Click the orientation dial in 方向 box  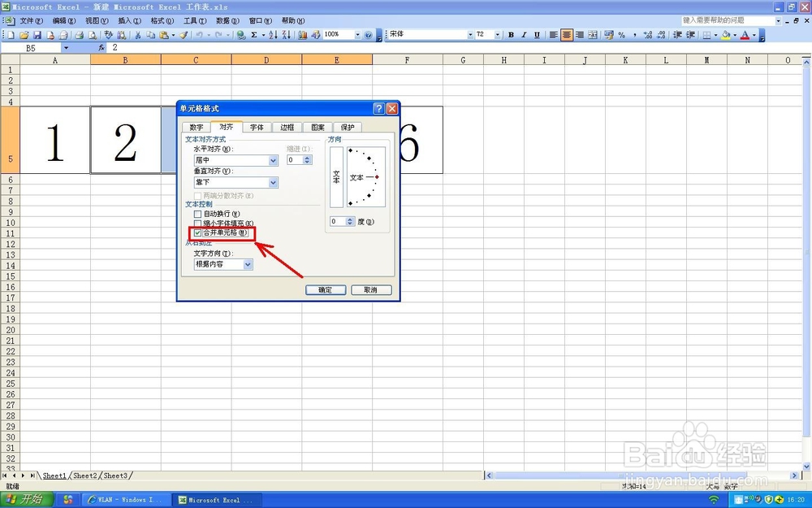point(366,176)
